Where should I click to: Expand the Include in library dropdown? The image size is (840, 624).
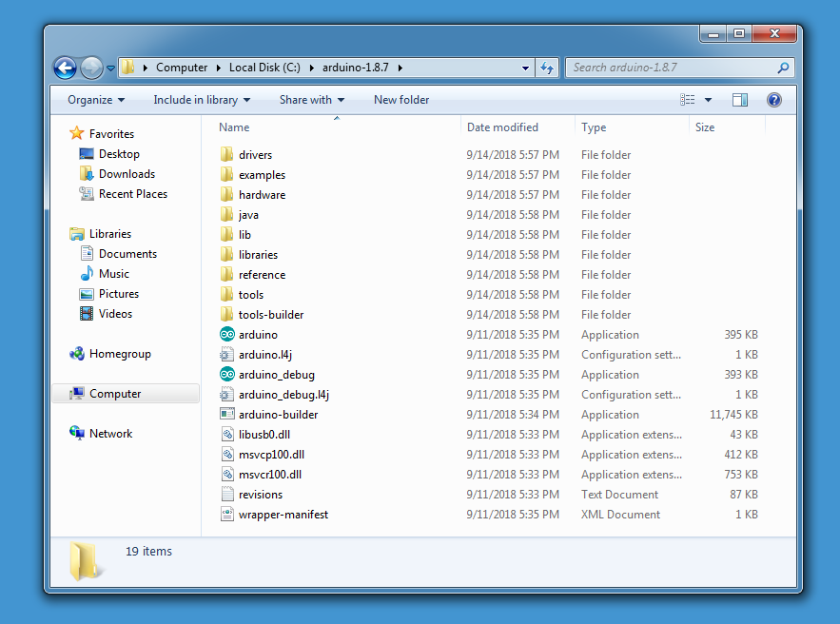(x=202, y=100)
